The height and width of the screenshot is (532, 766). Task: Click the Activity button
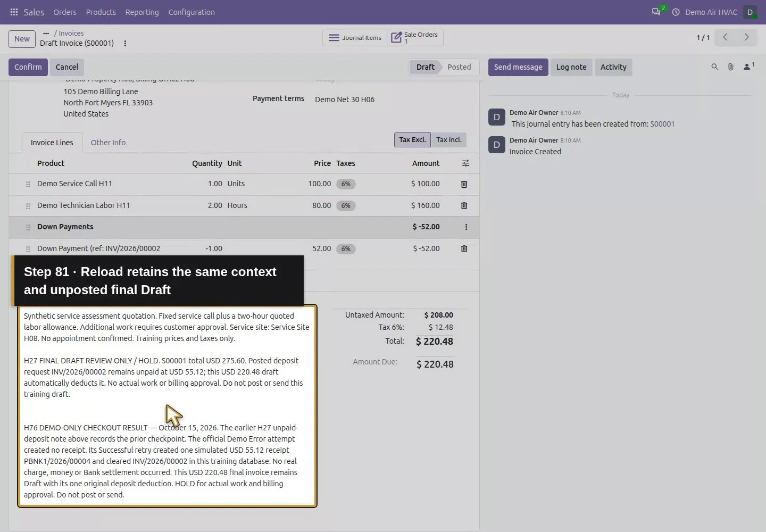click(613, 67)
